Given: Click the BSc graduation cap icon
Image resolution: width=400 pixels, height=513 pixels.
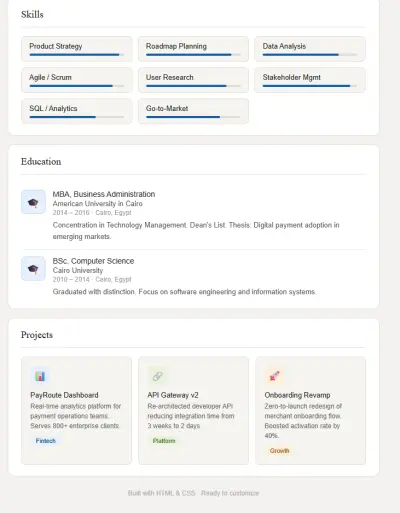Looking at the screenshot, I should (x=33, y=268).
